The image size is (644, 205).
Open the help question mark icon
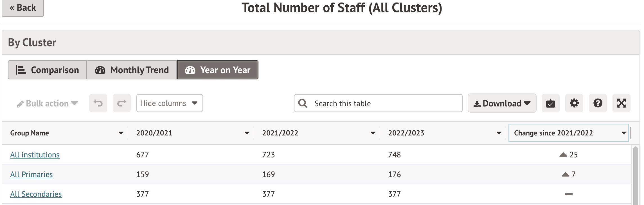[598, 103]
